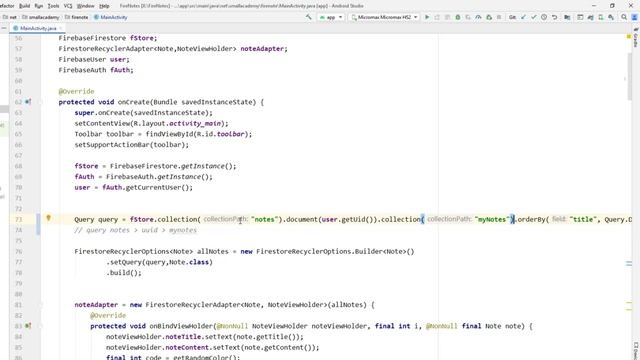Click setSupportActionBar(toolbar) line
This screenshot has width=640, height=360.
coord(131,144)
